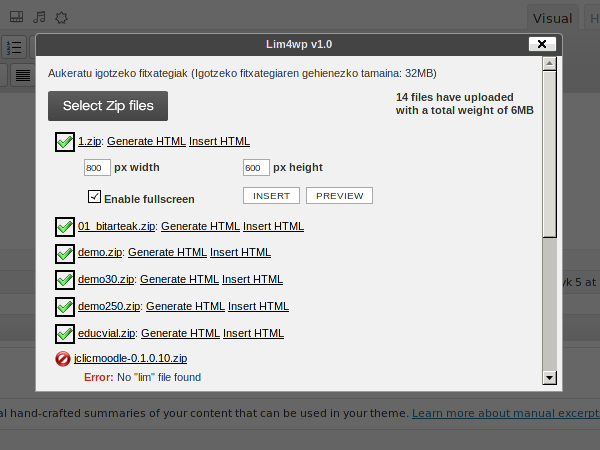The image size is (600, 450).
Task: Click the green checkmark icon beside 1.zip
Action: 65,142
